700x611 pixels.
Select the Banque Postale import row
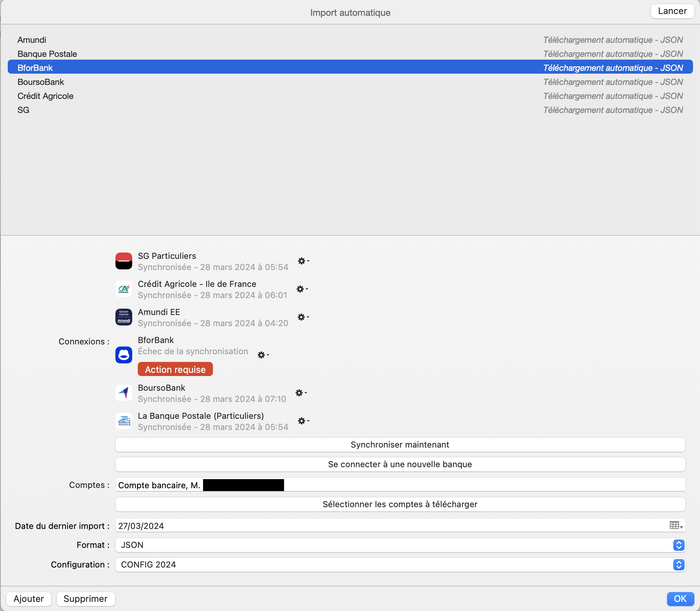(x=350, y=54)
